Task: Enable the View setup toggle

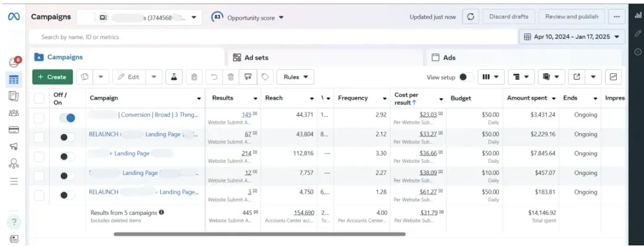Action: [466, 77]
